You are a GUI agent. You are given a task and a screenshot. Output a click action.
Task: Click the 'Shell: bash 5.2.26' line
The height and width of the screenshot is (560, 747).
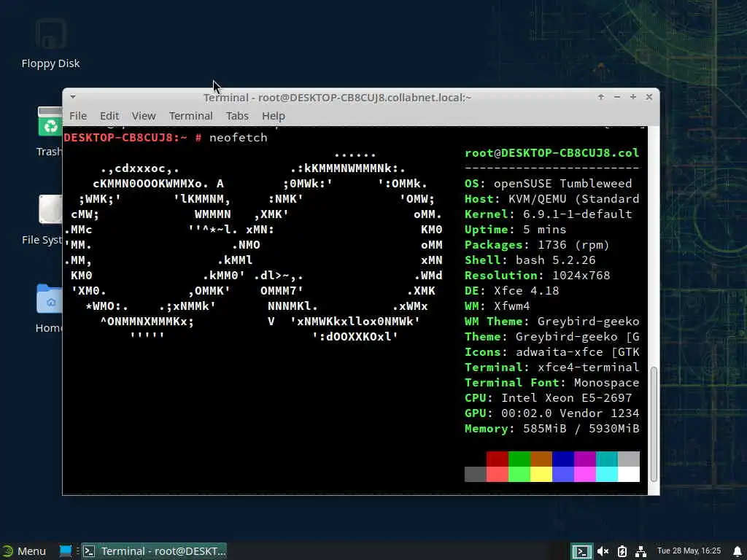[530, 260]
